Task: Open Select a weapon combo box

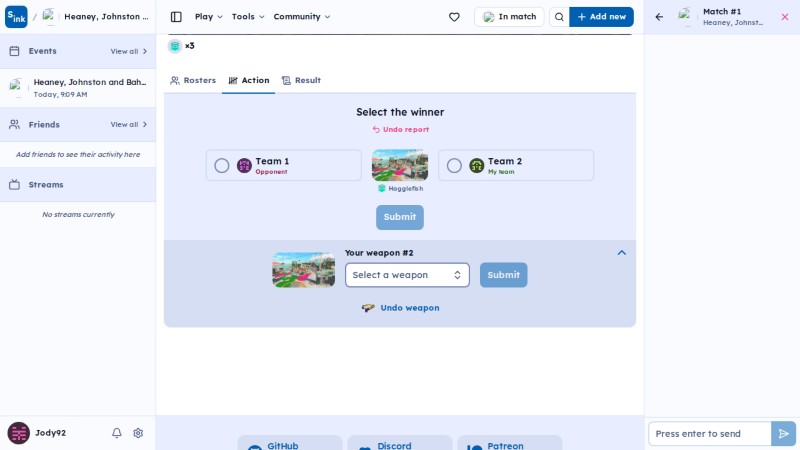Action: pos(407,275)
